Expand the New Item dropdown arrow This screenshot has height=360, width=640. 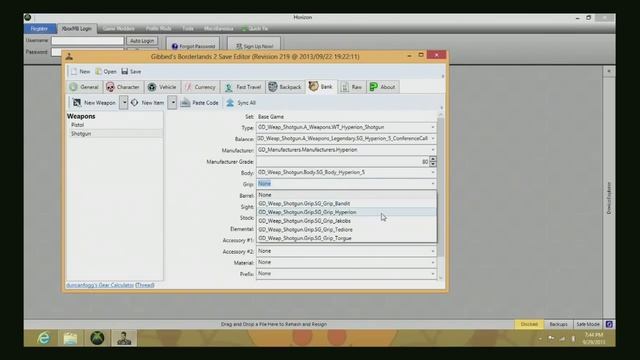pos(173,103)
